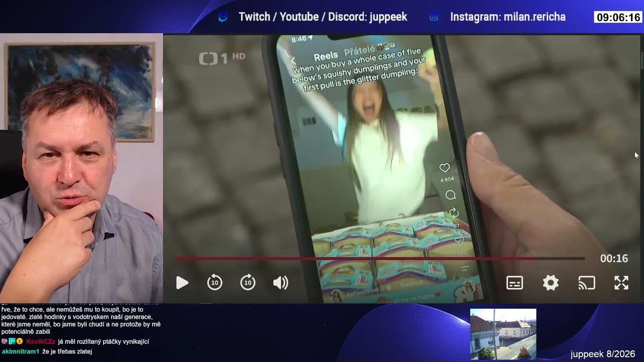
Task: Select message 'já měl rozlítaný ptáčky vynikající'
Action: pos(104,341)
